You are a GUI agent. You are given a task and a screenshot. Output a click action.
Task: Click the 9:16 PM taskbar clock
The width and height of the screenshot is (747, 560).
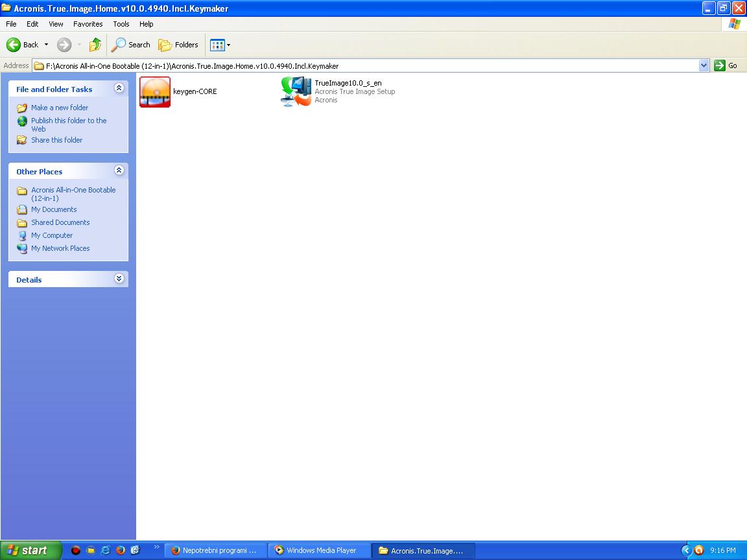click(x=723, y=550)
